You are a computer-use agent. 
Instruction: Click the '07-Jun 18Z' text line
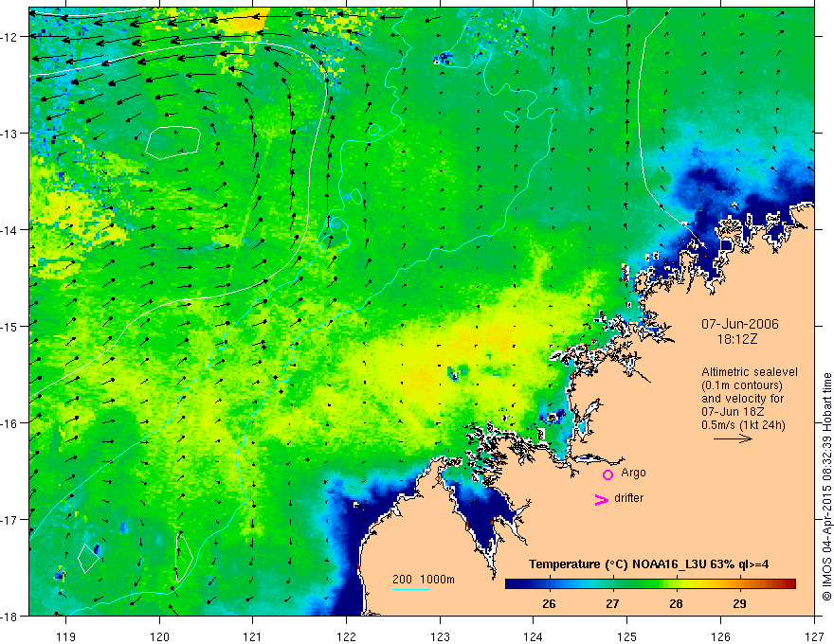pyautogui.click(x=732, y=412)
